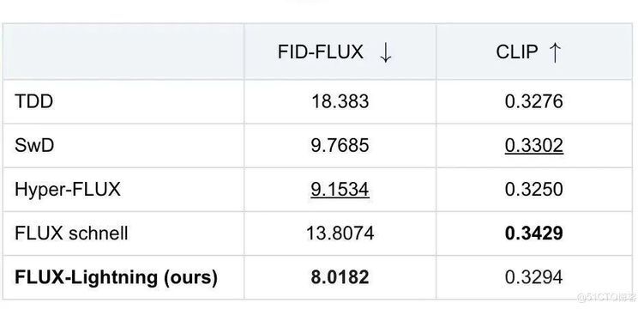Click the 0.3250 CLIP value
The width and height of the screenshot is (644, 309).
[534, 190]
